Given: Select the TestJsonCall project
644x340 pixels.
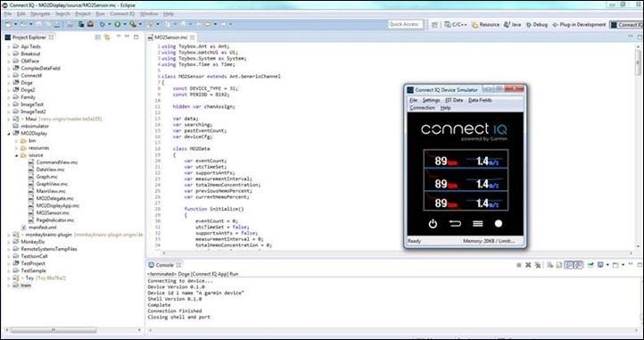Looking at the screenshot, I should (x=34, y=256).
